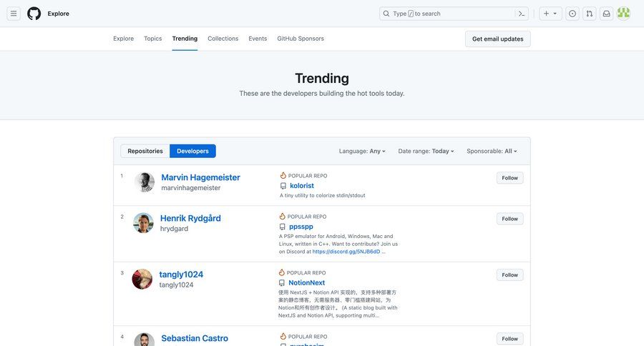This screenshot has height=346, width=644.
Task: Click the repo icon beside ppsspp
Action: pyautogui.click(x=282, y=227)
